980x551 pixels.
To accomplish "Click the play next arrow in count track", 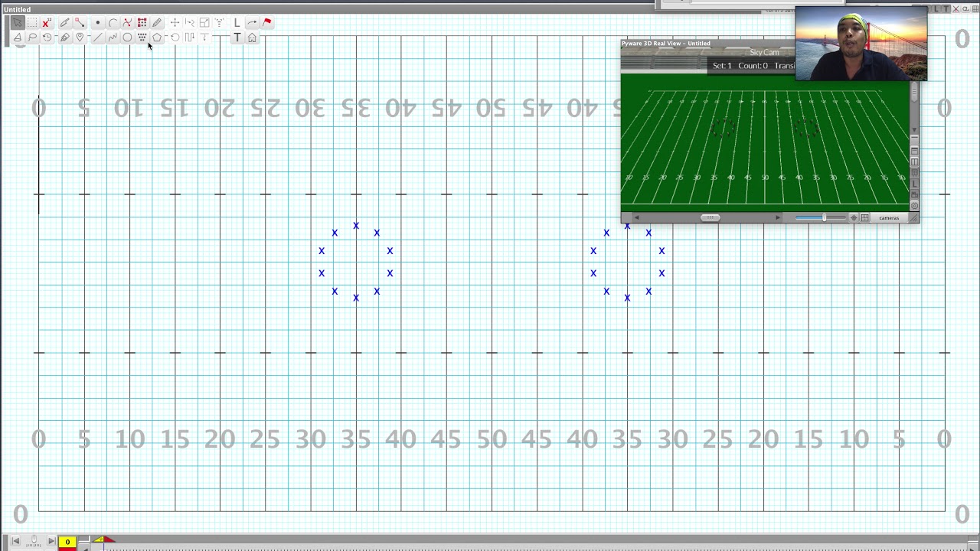I will [x=51, y=541].
